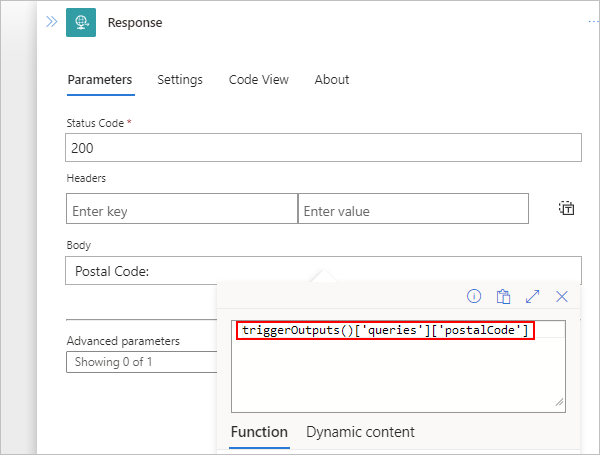The image size is (600, 455).
Task: Expand the expression editor to full screen
Action: pos(533,296)
